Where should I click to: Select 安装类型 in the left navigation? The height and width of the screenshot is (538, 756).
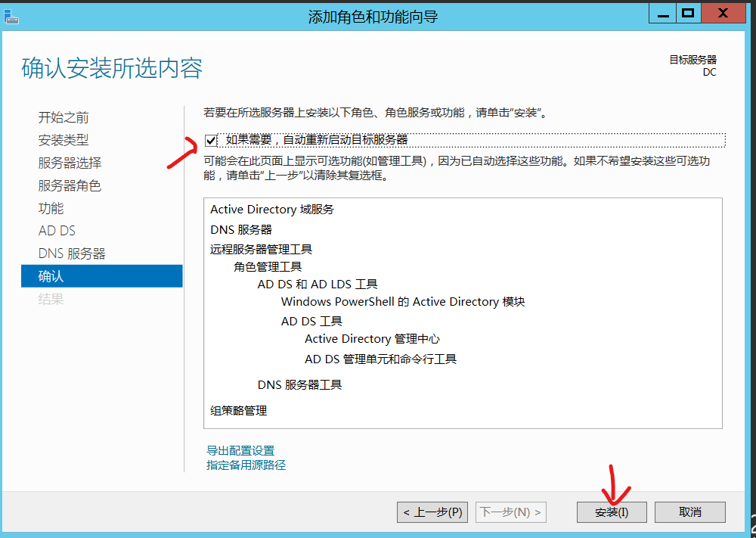coord(64,140)
